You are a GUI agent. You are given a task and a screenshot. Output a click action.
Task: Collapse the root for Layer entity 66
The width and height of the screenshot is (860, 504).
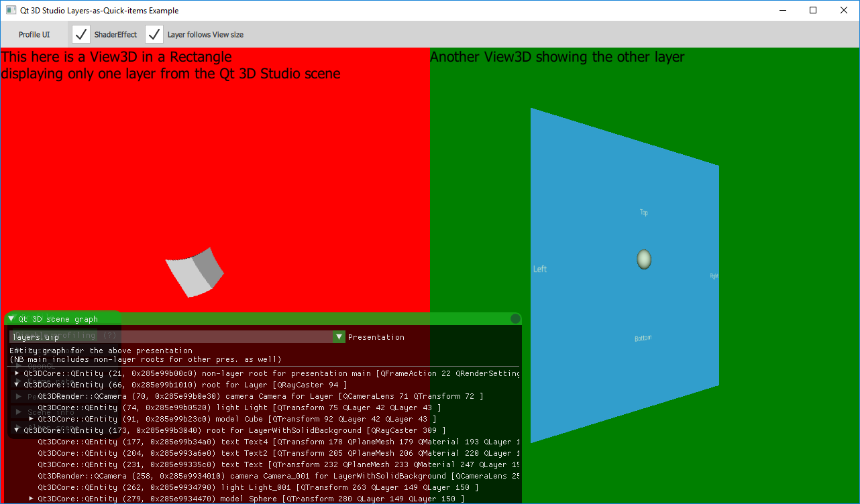point(17,385)
